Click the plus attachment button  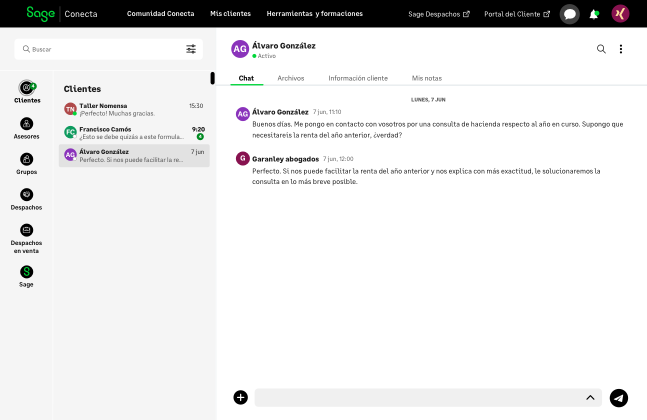point(240,398)
